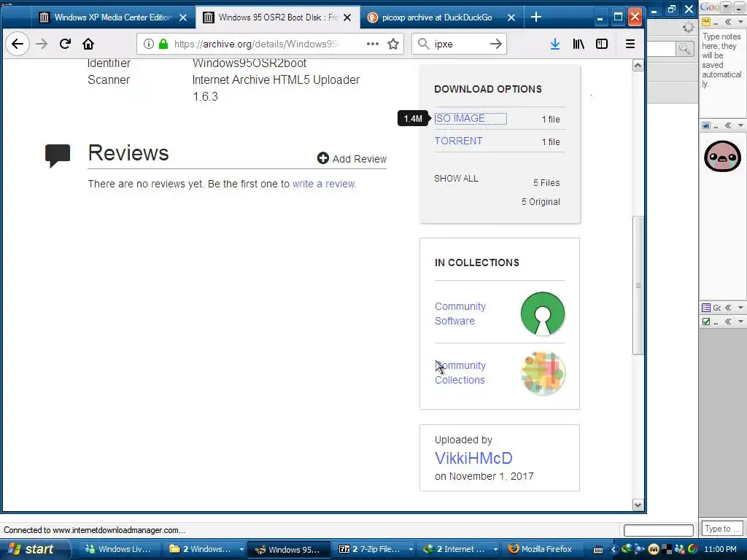Click the yellow notes gadget icon
This screenshot has height=560, width=747.
pyautogui.click(x=706, y=22)
